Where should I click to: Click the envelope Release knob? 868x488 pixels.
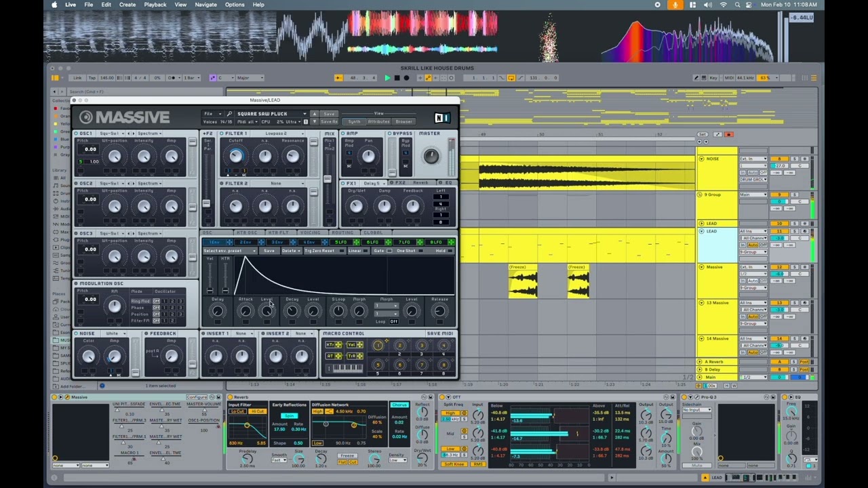tap(439, 312)
